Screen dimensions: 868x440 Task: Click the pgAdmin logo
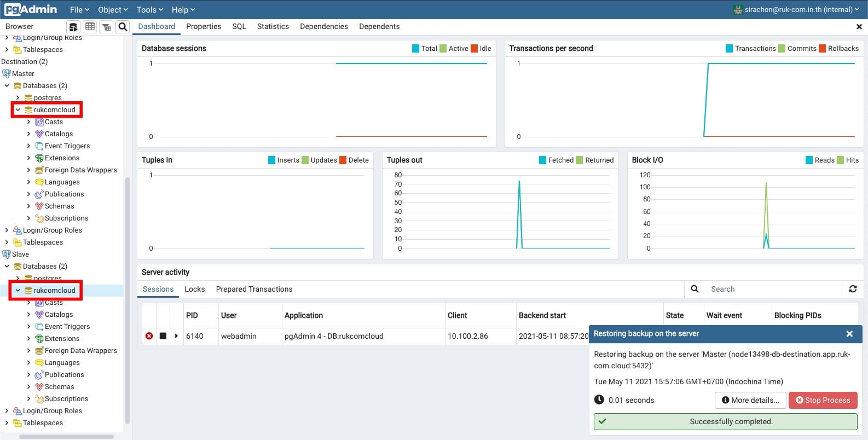coord(31,9)
